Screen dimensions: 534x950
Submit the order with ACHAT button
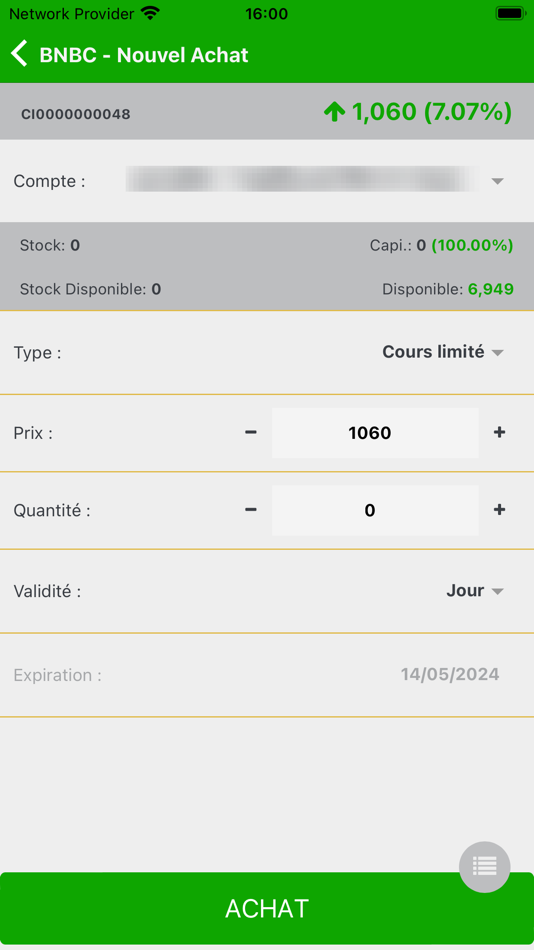tap(267, 908)
